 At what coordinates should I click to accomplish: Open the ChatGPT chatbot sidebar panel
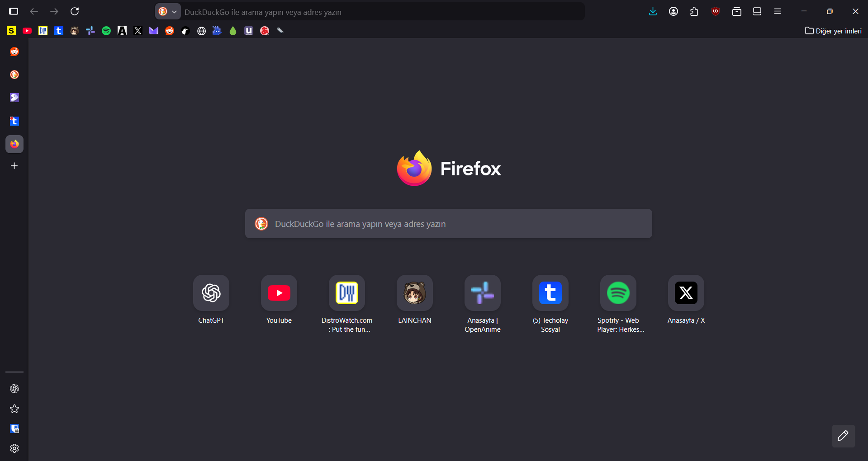point(14,389)
